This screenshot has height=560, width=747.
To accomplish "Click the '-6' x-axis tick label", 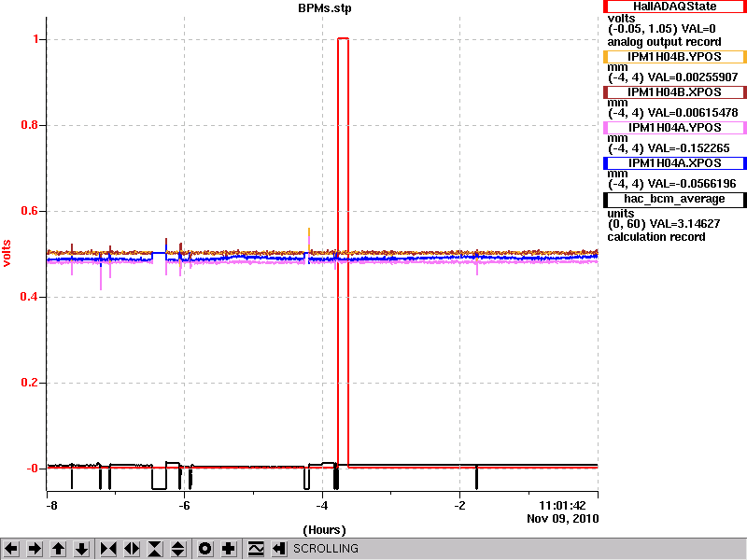I will (x=184, y=506).
